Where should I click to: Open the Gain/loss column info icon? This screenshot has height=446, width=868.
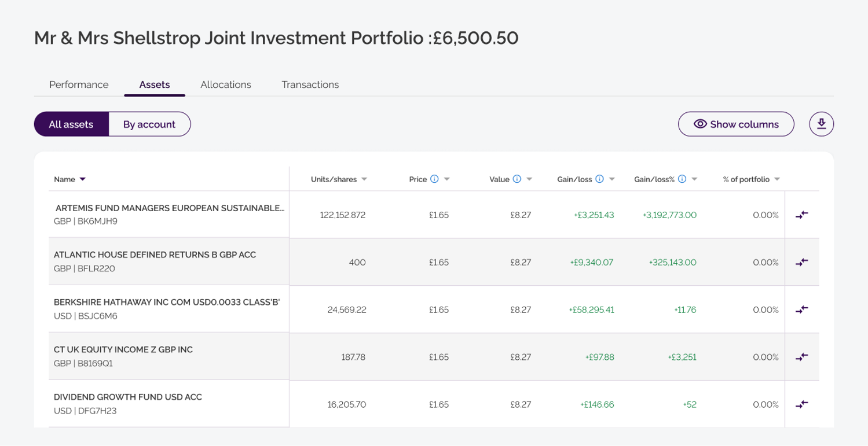pyautogui.click(x=600, y=179)
